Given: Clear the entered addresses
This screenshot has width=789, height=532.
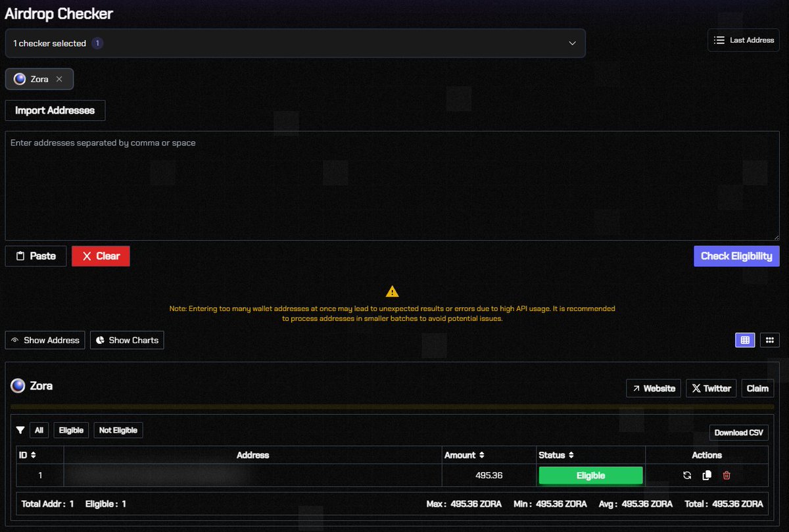Looking at the screenshot, I should [101, 256].
